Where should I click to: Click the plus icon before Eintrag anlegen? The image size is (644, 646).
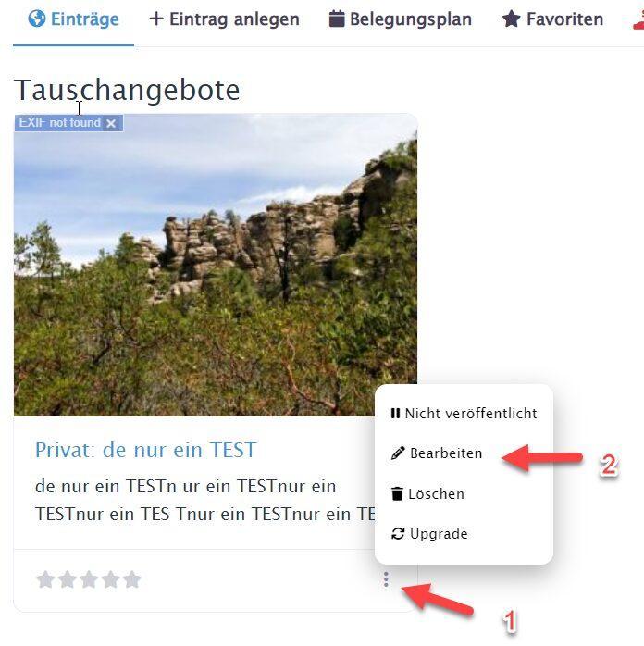coord(156,19)
